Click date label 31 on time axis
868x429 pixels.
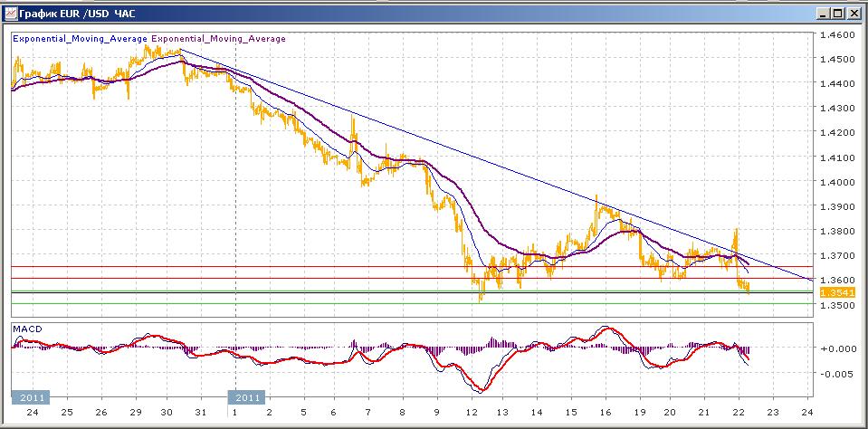[x=202, y=413]
